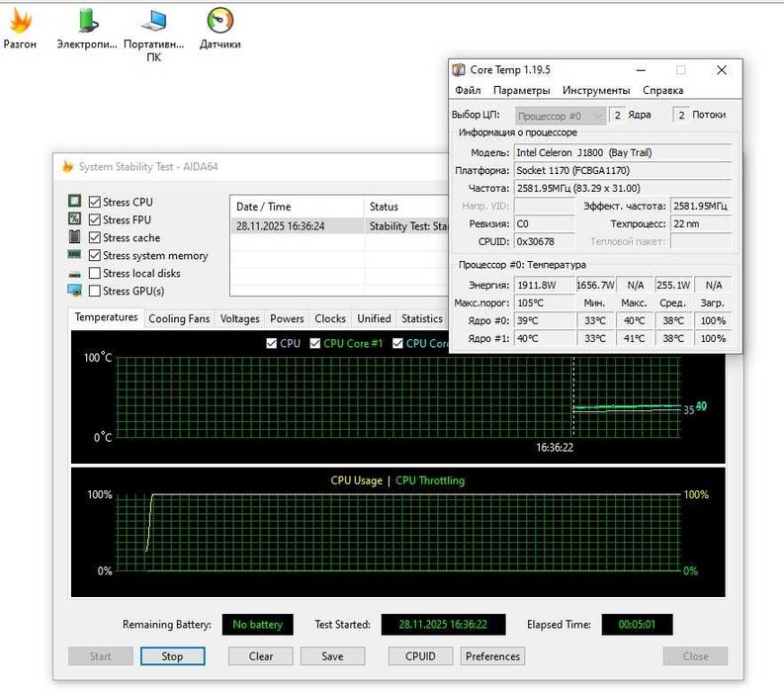784x691 pixels.
Task: Toggle the partly hidden CPU Core #2 checkbox
Action: (398, 343)
